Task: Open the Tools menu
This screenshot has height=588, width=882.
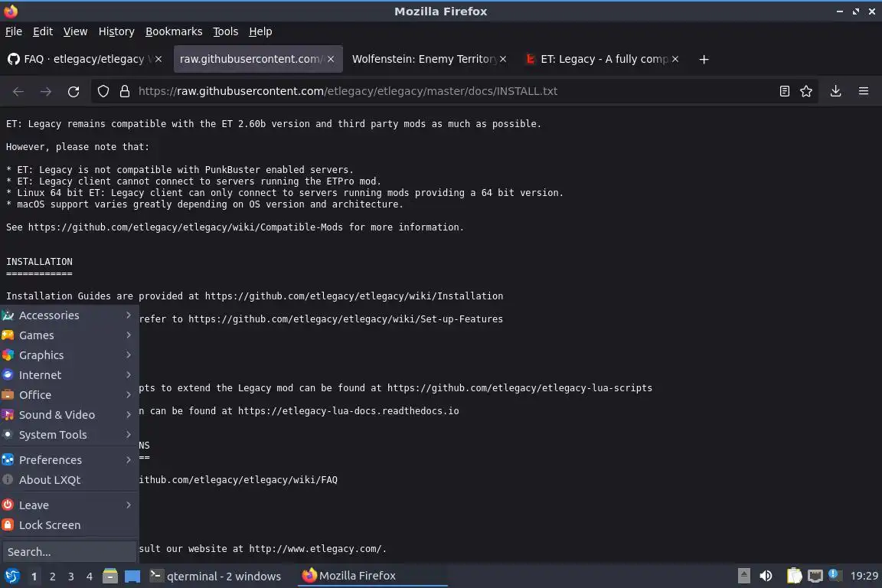Action: (x=226, y=31)
